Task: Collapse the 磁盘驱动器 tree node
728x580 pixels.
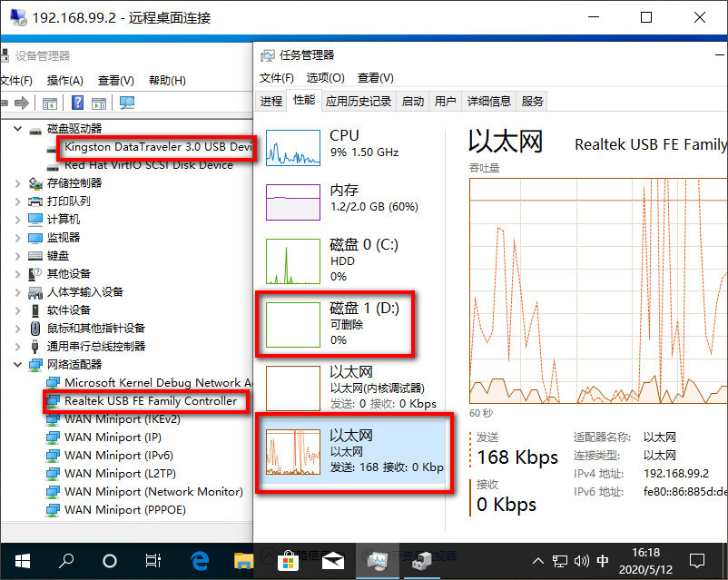Action: pos(18,129)
